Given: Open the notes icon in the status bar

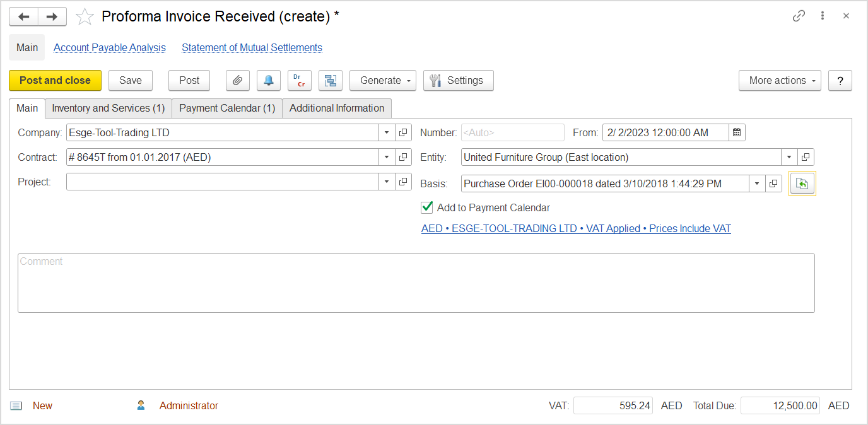Looking at the screenshot, I should 16,405.
